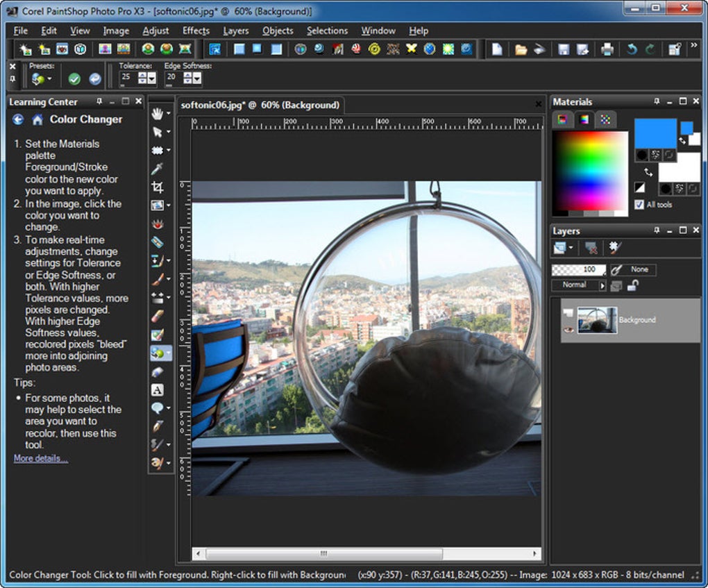The height and width of the screenshot is (588, 708).
Task: Expand the New Layer dropdown arrow
Action: click(571, 248)
